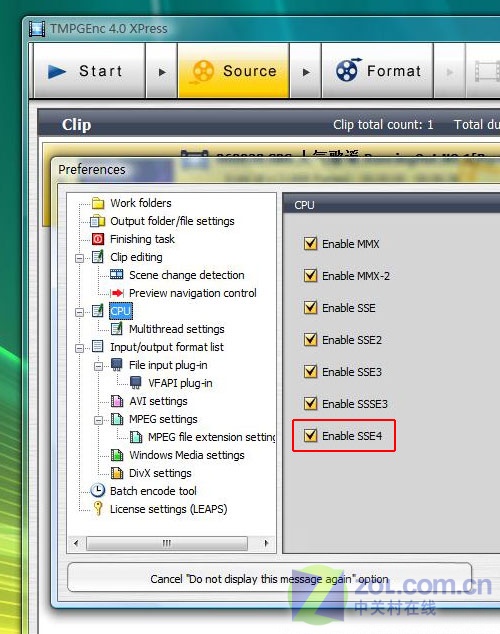Image resolution: width=500 pixels, height=634 pixels.
Task: Uncheck the Enable SSE checkbox
Action: 310,307
